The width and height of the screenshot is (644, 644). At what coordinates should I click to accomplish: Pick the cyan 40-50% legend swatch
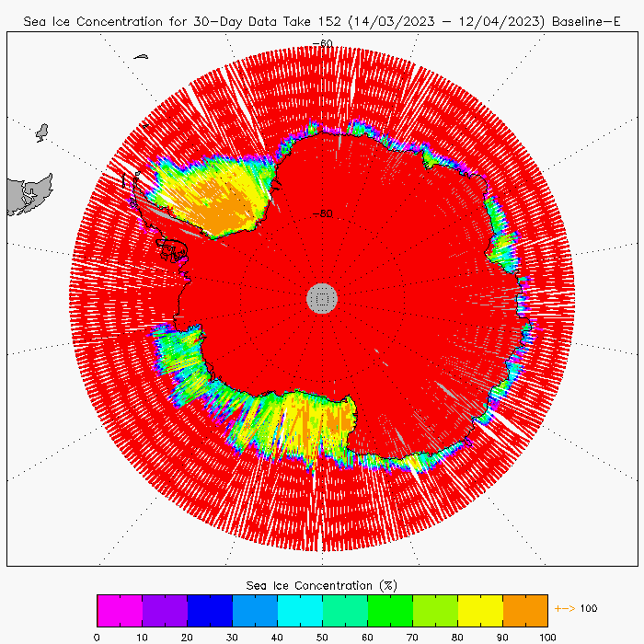click(x=299, y=610)
